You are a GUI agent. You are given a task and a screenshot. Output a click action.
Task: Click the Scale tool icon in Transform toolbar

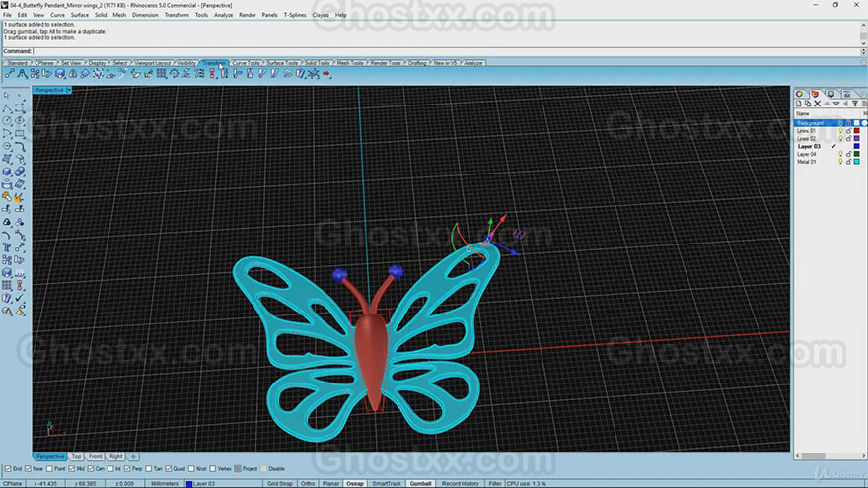coord(60,74)
